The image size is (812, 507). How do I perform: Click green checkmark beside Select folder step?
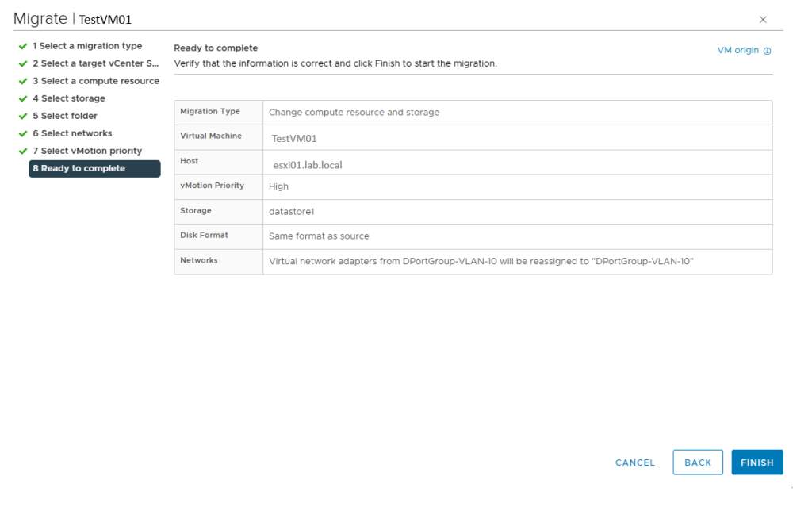point(23,116)
